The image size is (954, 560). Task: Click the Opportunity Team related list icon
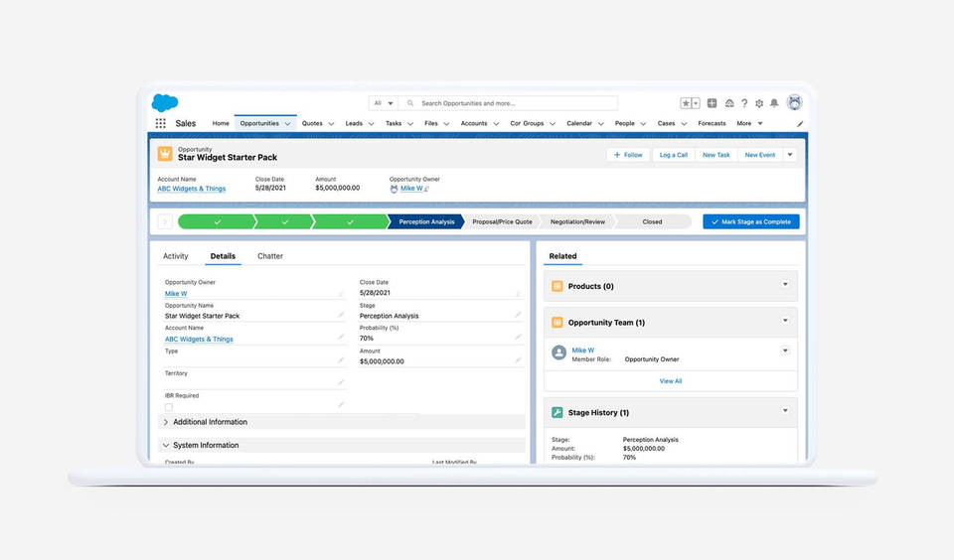[556, 323]
